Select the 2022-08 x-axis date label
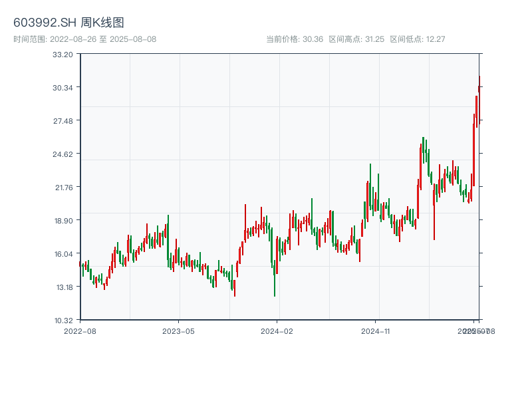This screenshot has height=399, width=532. pos(80,331)
